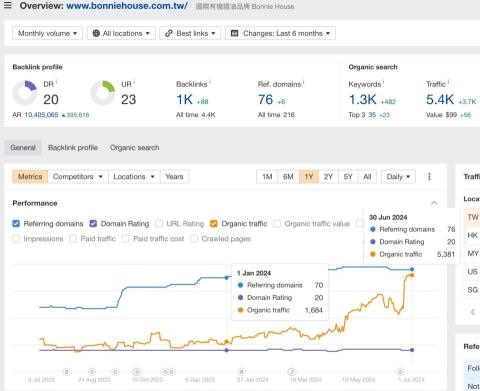Click blue Referring domains point at 1 Jan 2024
The image size is (480, 391).
tap(227, 277)
